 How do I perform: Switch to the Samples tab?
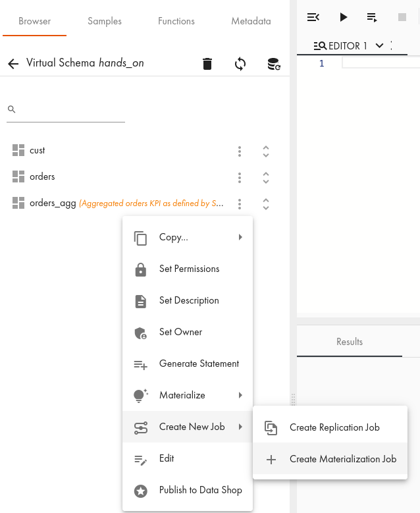(x=105, y=21)
